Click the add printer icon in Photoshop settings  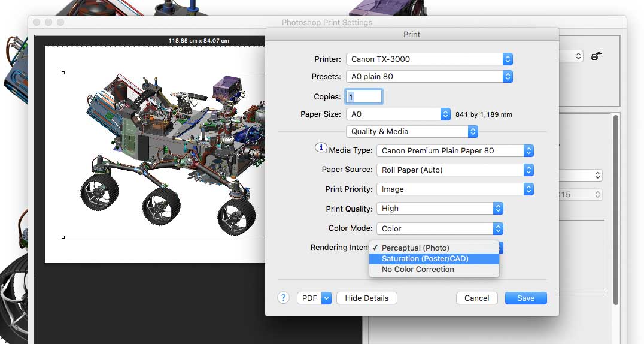(x=596, y=56)
